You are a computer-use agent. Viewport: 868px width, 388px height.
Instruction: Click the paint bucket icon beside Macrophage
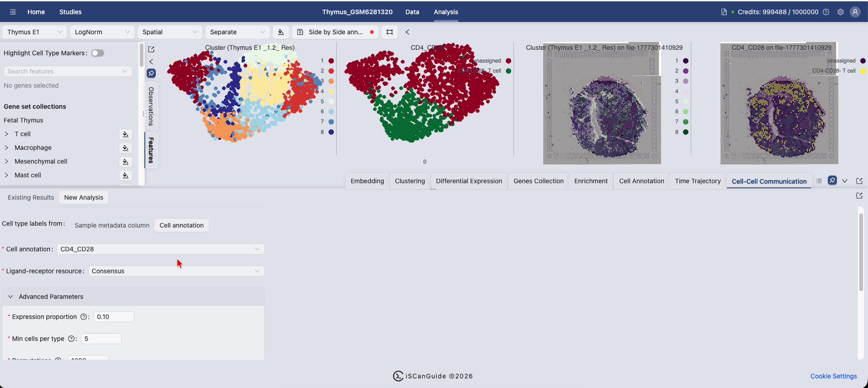126,148
